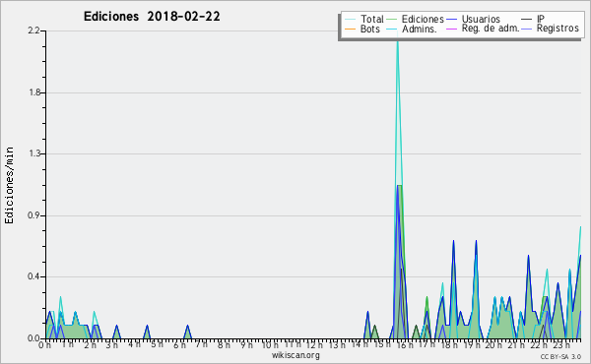Click the 'CC BY-SA 3.0' license text
Image resolution: width=591 pixels, height=364 pixels.
[x=560, y=357]
